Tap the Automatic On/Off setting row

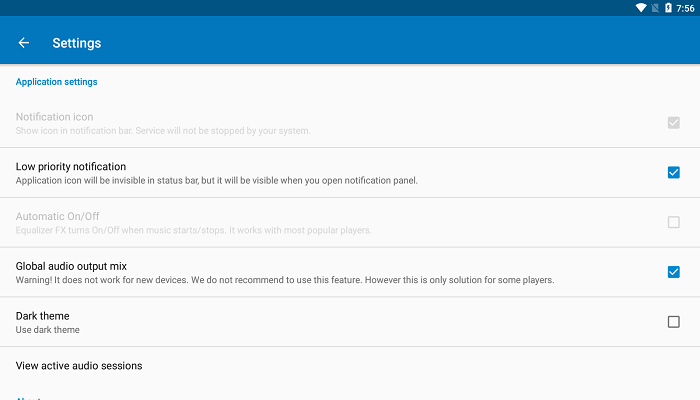pyautogui.click(x=300, y=222)
